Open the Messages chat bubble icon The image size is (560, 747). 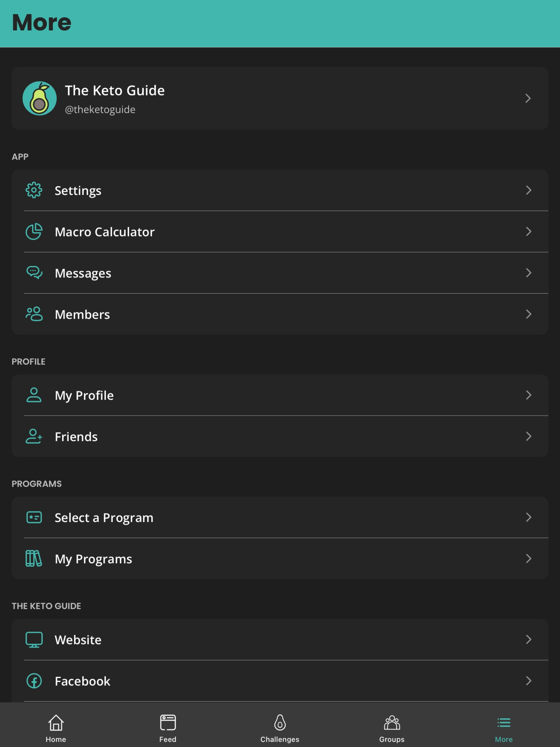pyautogui.click(x=34, y=273)
